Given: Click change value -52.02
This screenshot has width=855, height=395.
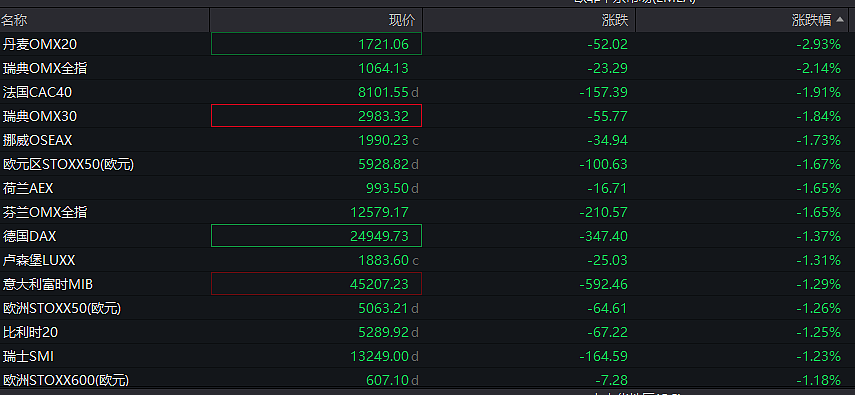Looking at the screenshot, I should point(607,44).
